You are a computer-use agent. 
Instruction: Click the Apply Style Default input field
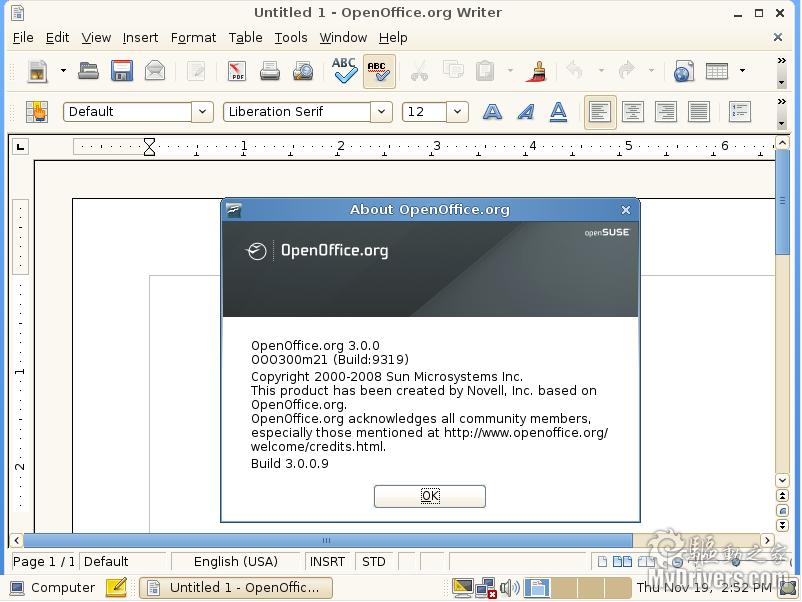click(128, 112)
